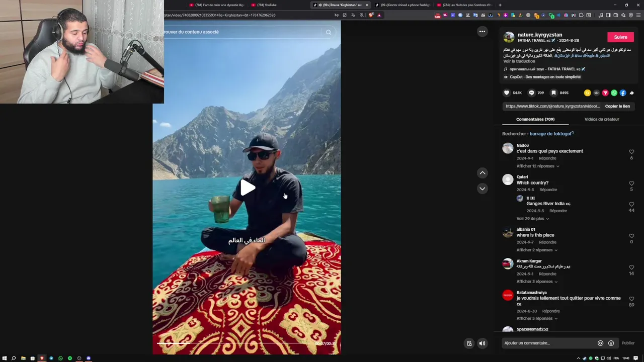Save video with bookmark icon
The height and width of the screenshot is (362, 644).
553,93
